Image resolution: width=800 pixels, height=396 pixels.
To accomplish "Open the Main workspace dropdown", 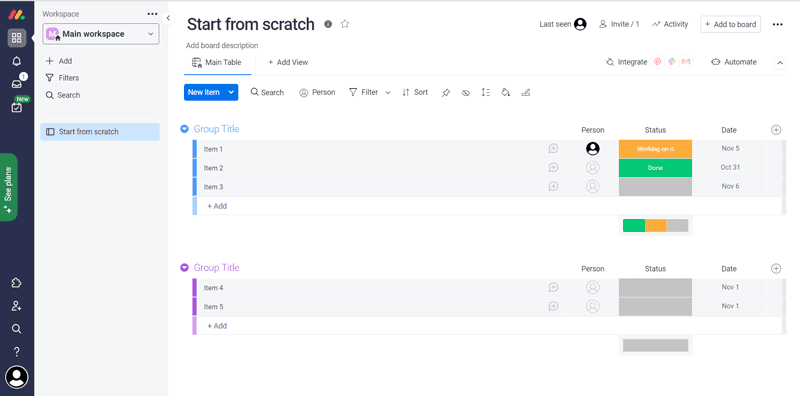I will [101, 34].
